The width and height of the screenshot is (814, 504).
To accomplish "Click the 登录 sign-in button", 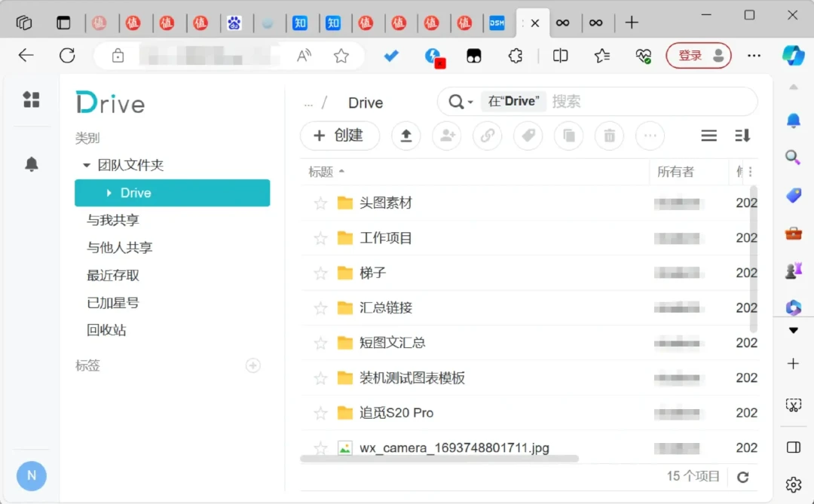I will click(699, 56).
